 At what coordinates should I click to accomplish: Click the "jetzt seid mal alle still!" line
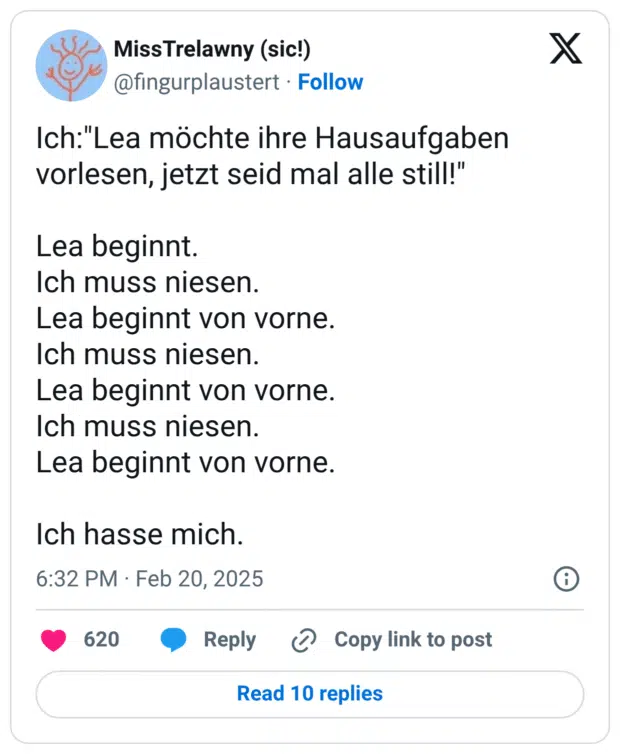pyautogui.click(x=252, y=174)
